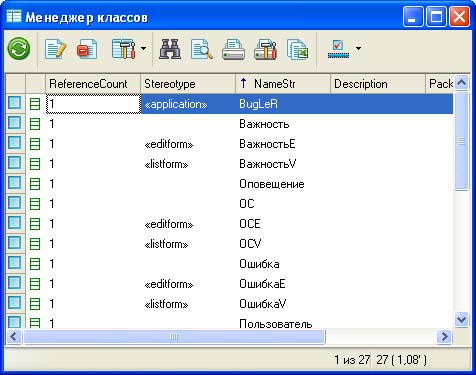476x375 pixels.
Task: Click the class icon of Важность row
Action: (x=35, y=124)
